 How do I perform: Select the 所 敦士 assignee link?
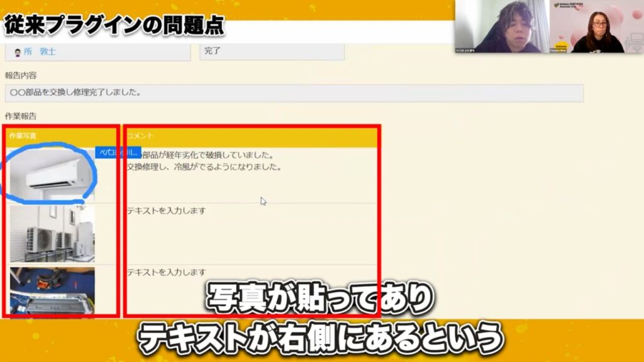click(x=38, y=52)
